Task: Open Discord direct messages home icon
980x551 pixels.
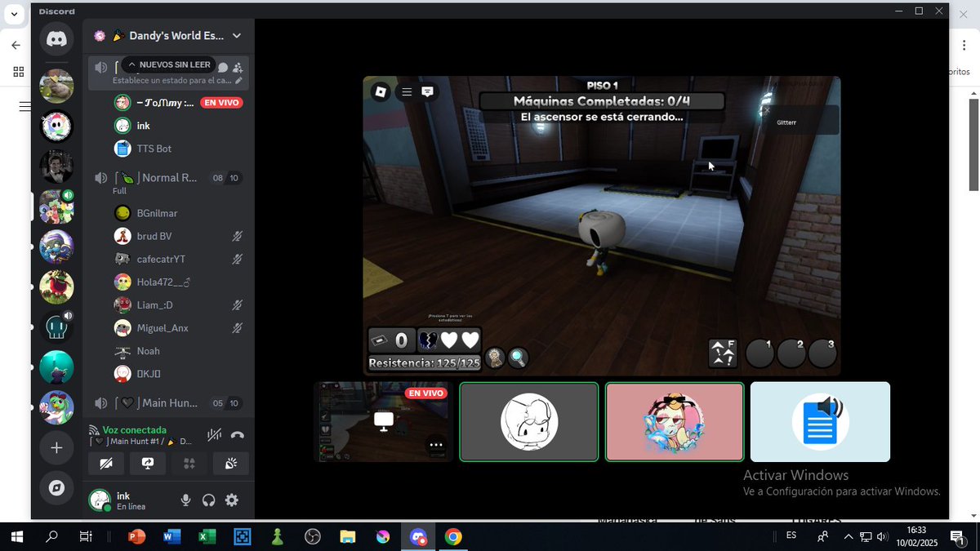Action: (56, 38)
